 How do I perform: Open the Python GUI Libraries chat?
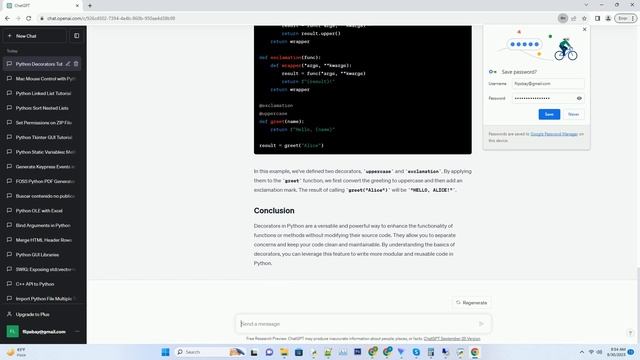(42, 255)
